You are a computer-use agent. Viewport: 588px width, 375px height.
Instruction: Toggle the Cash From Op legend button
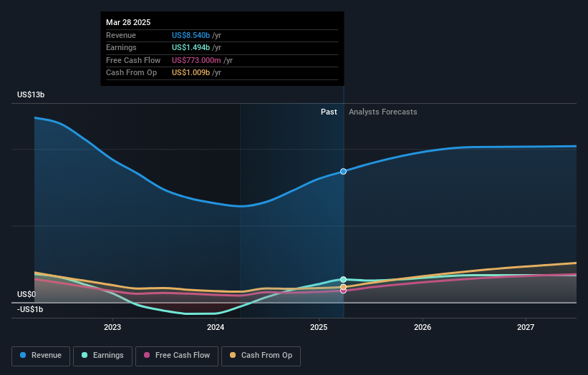(x=261, y=356)
